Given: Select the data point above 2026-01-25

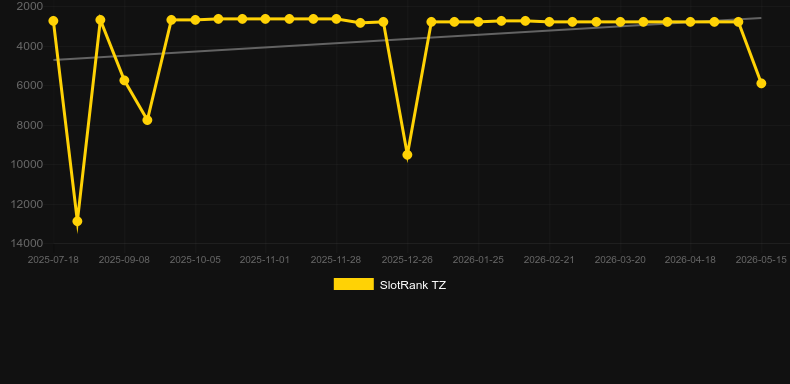Looking at the screenshot, I should (x=478, y=22).
